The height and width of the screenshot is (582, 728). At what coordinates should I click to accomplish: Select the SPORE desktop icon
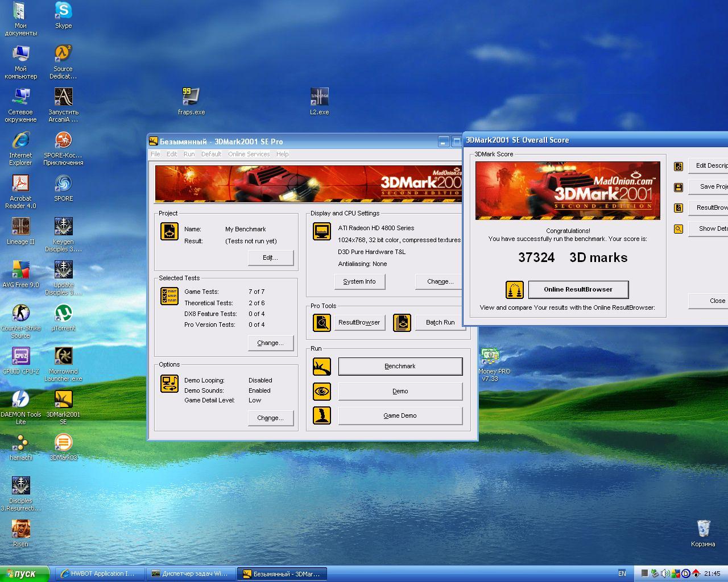(63, 188)
